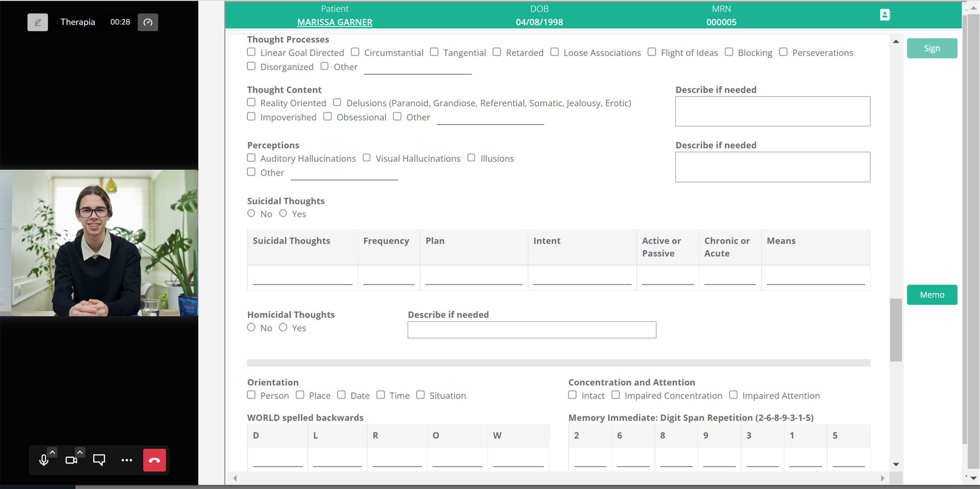Click the Sign button
980x489 pixels.
tap(932, 48)
